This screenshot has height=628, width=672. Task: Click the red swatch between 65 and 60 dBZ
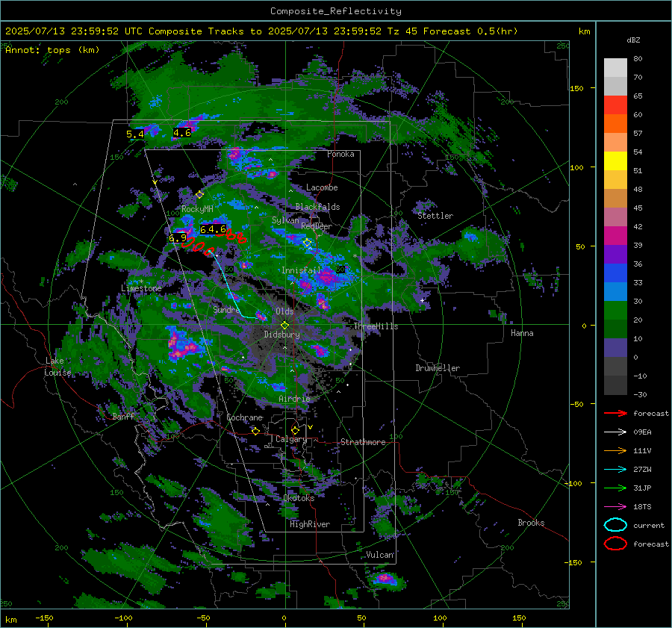coord(615,105)
